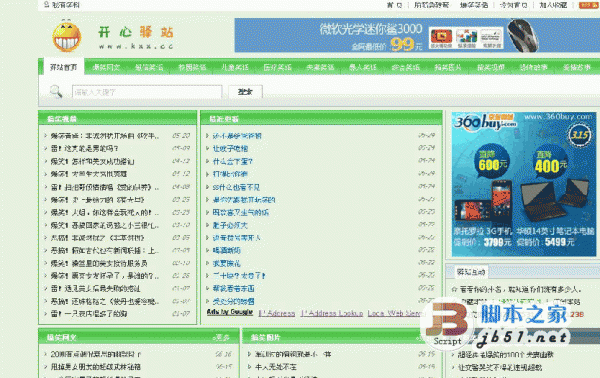Select the highlighted home tab in the green navigation

[x=64, y=67]
